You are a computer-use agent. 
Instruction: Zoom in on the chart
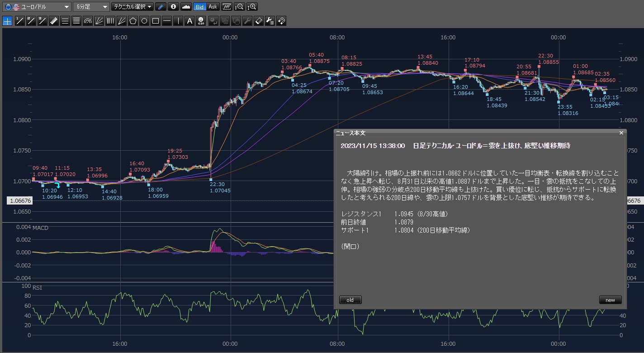point(253,7)
